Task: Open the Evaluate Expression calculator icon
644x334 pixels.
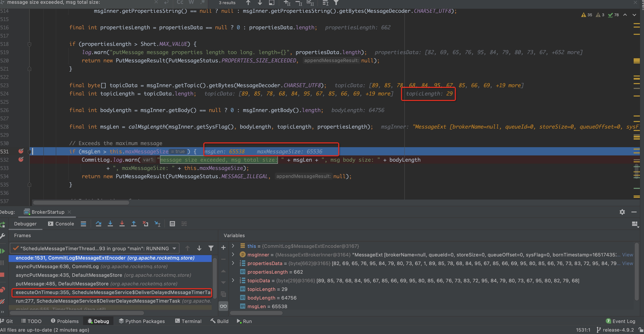Action: pos(172,224)
